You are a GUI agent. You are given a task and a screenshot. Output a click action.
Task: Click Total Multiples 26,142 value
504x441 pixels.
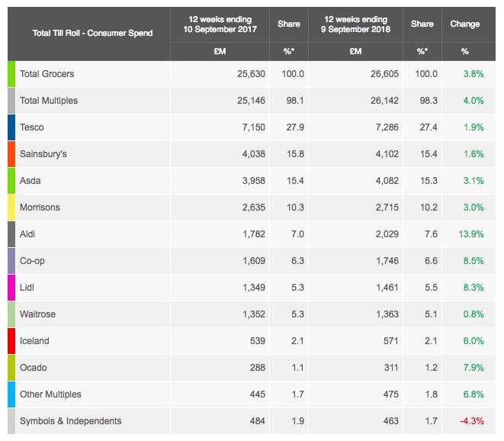tap(384, 101)
